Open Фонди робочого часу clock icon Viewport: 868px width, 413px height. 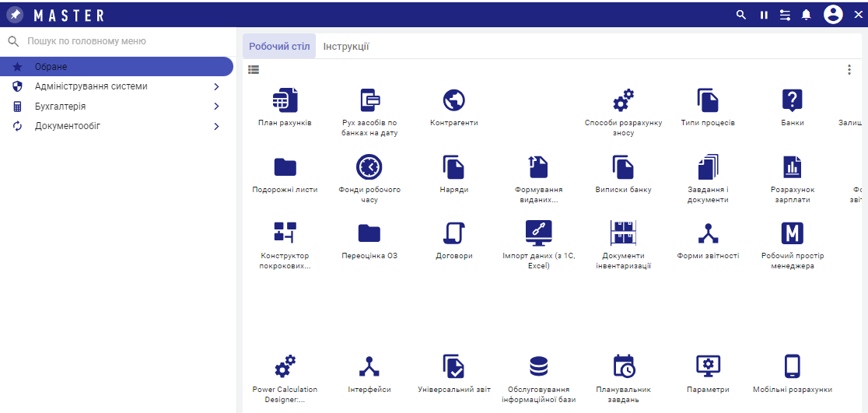(369, 167)
